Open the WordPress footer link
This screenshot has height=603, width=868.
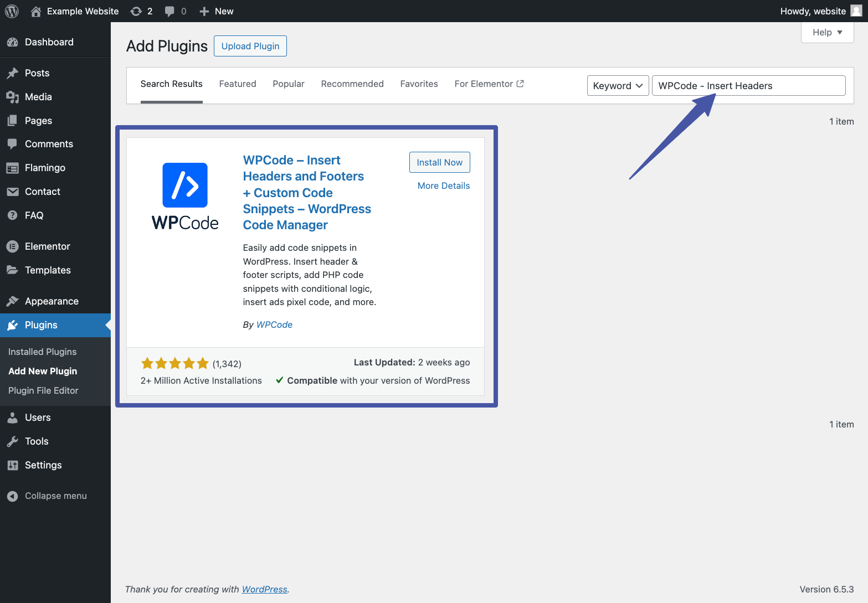tap(265, 589)
